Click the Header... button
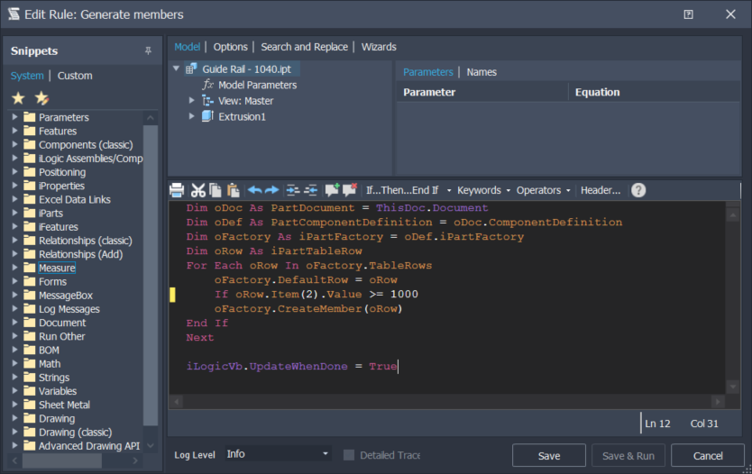Image resolution: width=752 pixels, height=474 pixels. tap(600, 190)
